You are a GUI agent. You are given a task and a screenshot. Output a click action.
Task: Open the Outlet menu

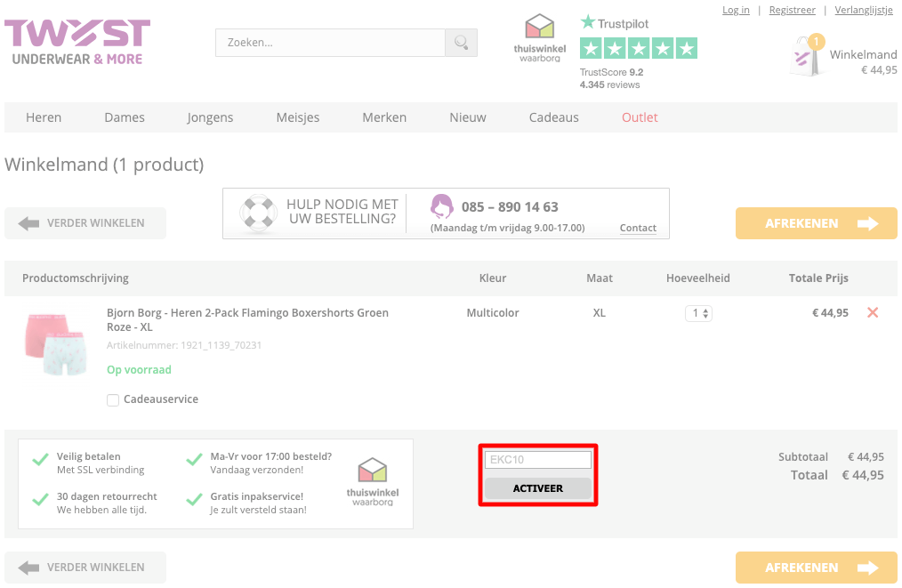click(640, 117)
